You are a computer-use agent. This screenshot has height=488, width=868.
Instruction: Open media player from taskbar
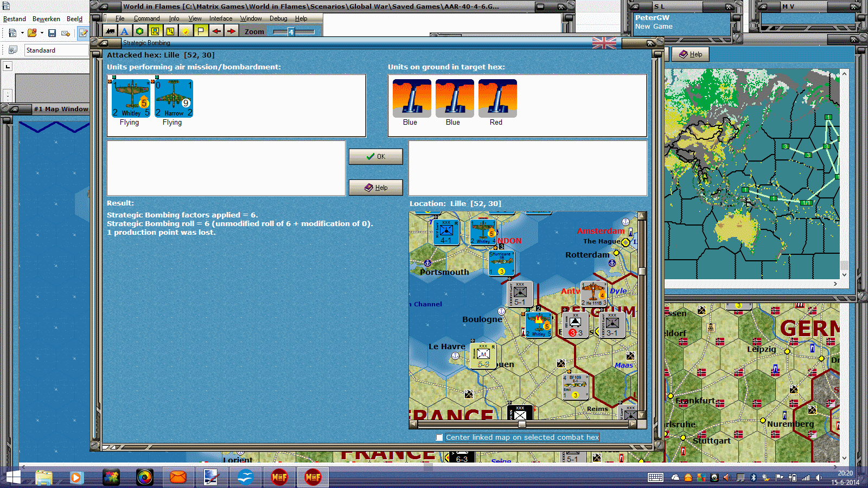76,478
